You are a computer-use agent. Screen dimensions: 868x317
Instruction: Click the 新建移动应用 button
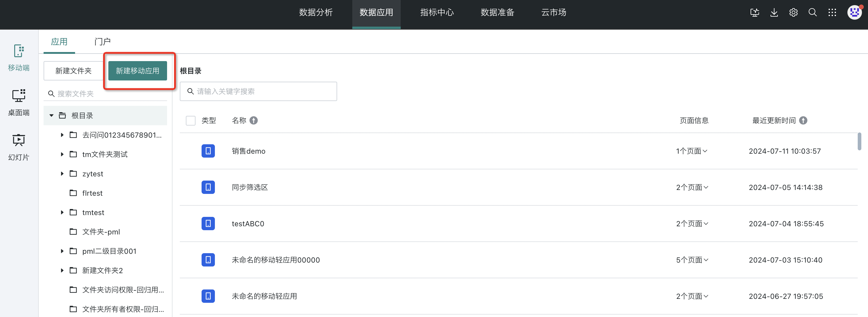137,71
